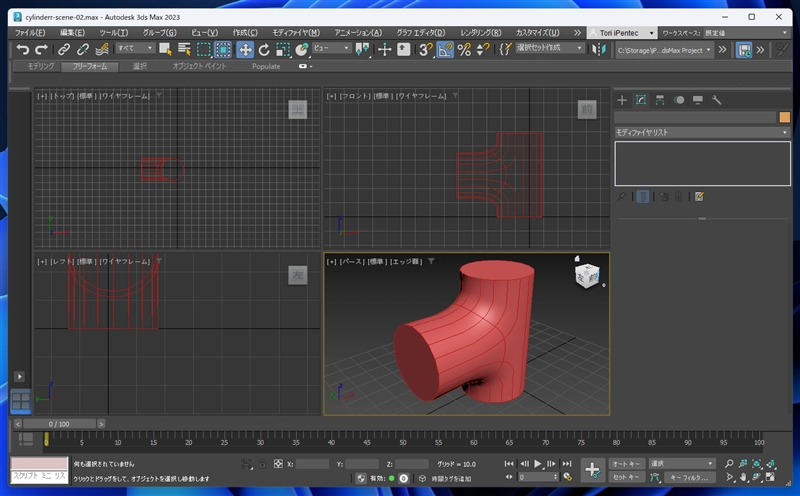Screen dimensions: 800x496
Task: Click the Bind to Space Warp icon
Action: 102,49
